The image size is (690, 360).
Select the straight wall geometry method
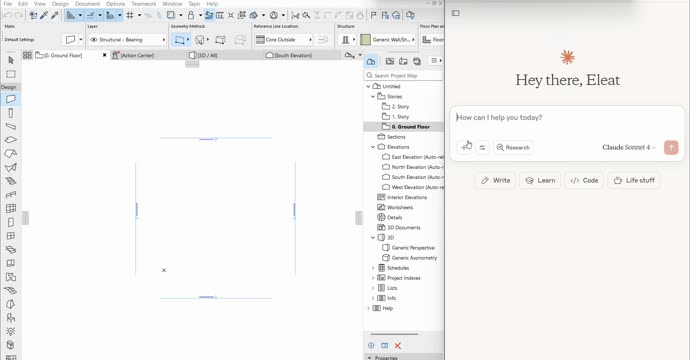(180, 40)
